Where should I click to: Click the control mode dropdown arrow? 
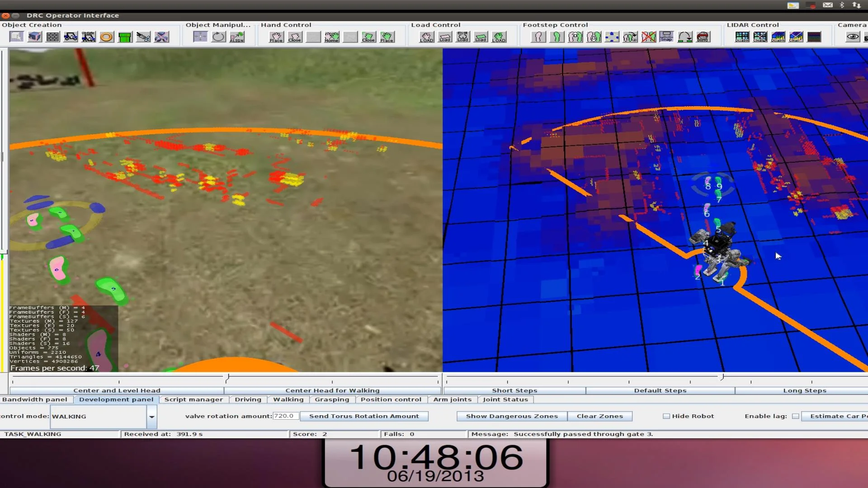(152, 416)
